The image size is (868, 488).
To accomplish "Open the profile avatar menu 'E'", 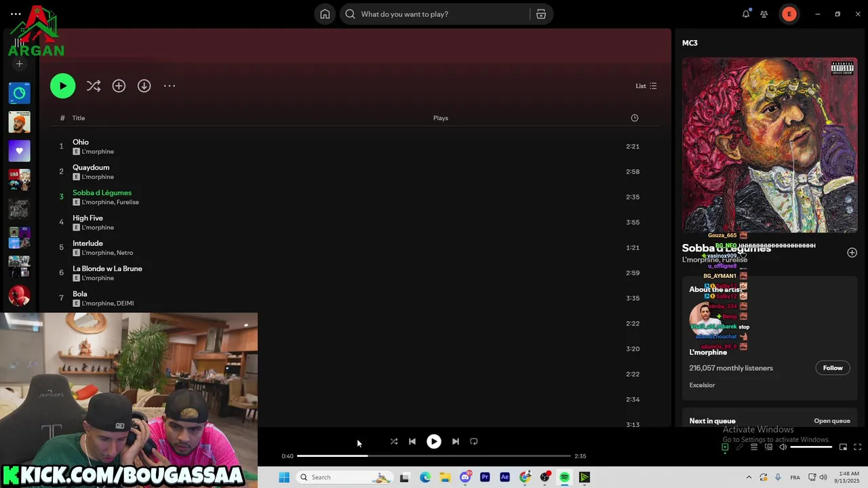I will (789, 14).
